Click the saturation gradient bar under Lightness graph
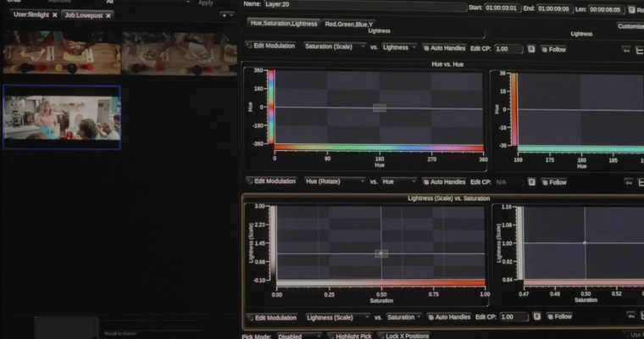Screen dimensions: 644x339 pos(380,283)
